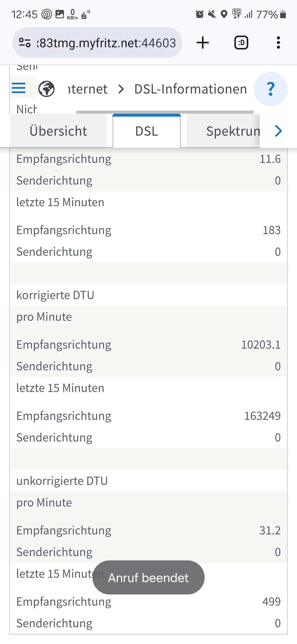
Task: Tap the site settings icon in address bar
Action: [x=25, y=43]
